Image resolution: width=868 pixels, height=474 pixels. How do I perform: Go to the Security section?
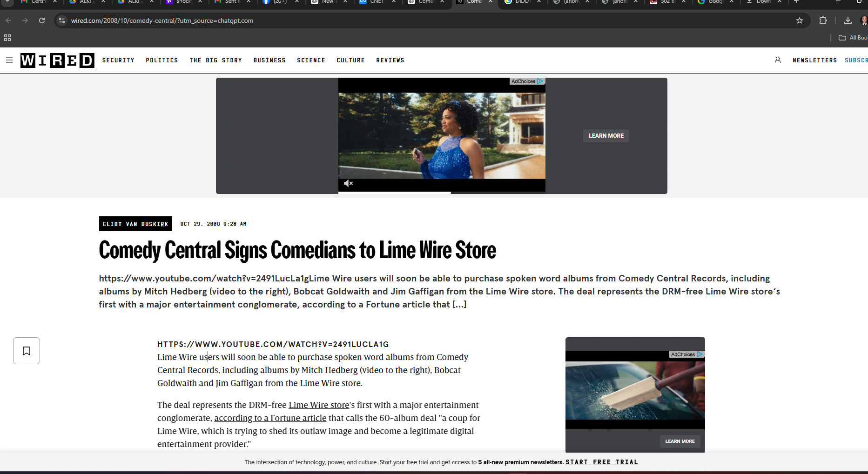pos(118,60)
